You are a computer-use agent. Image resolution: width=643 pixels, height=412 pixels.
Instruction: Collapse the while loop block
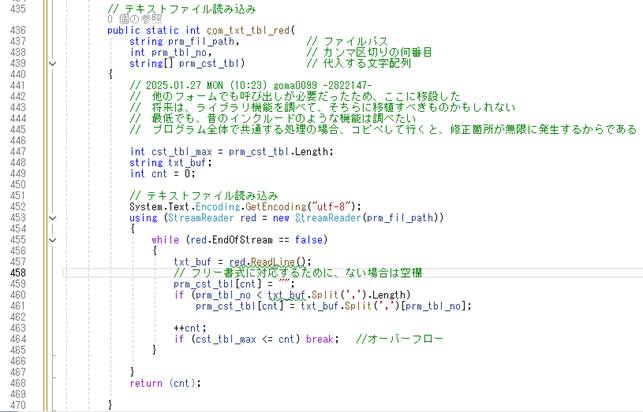coord(53,240)
